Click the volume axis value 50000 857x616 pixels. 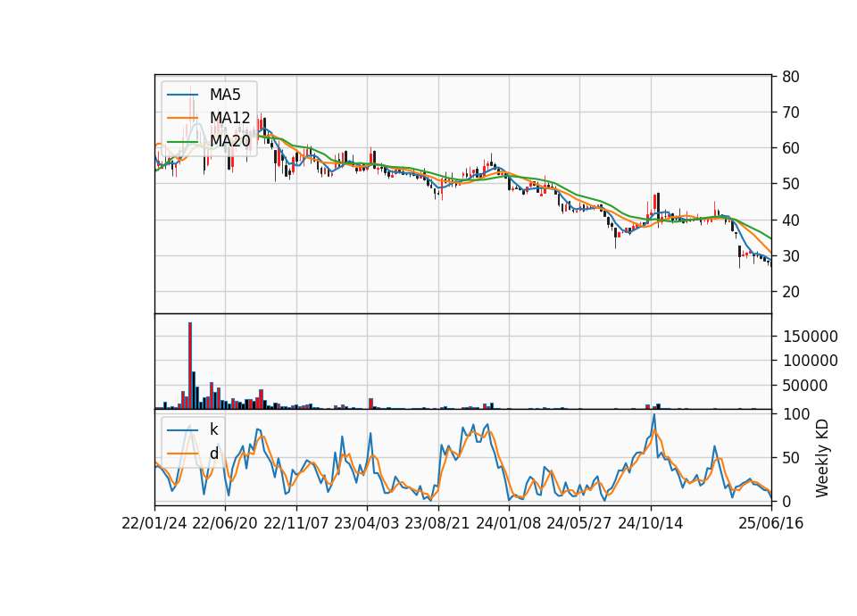[x=805, y=386]
